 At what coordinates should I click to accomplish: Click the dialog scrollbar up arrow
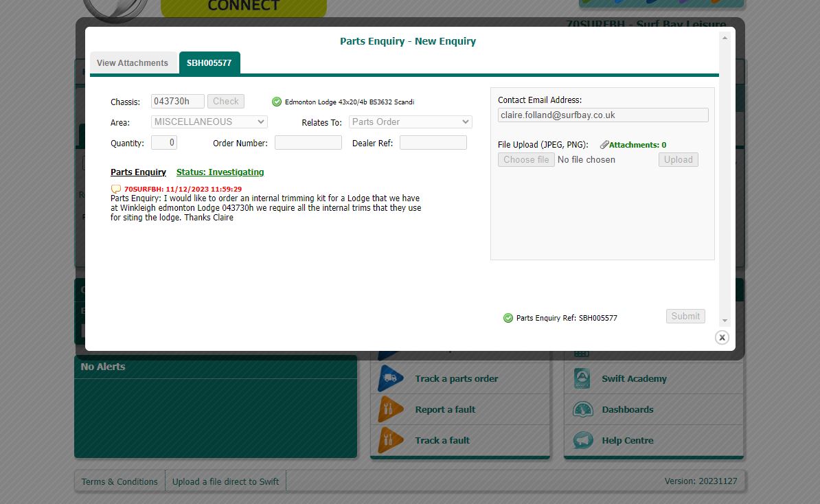point(725,38)
